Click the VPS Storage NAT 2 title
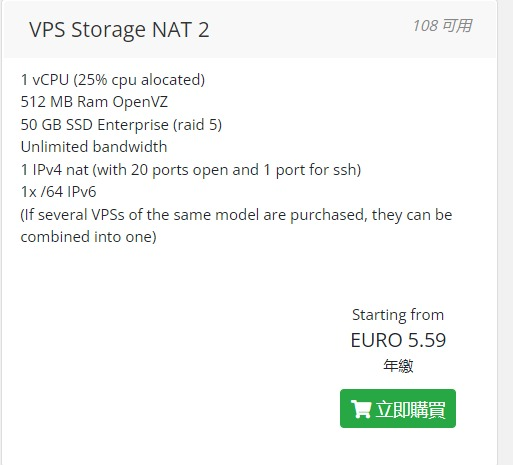 (x=119, y=30)
